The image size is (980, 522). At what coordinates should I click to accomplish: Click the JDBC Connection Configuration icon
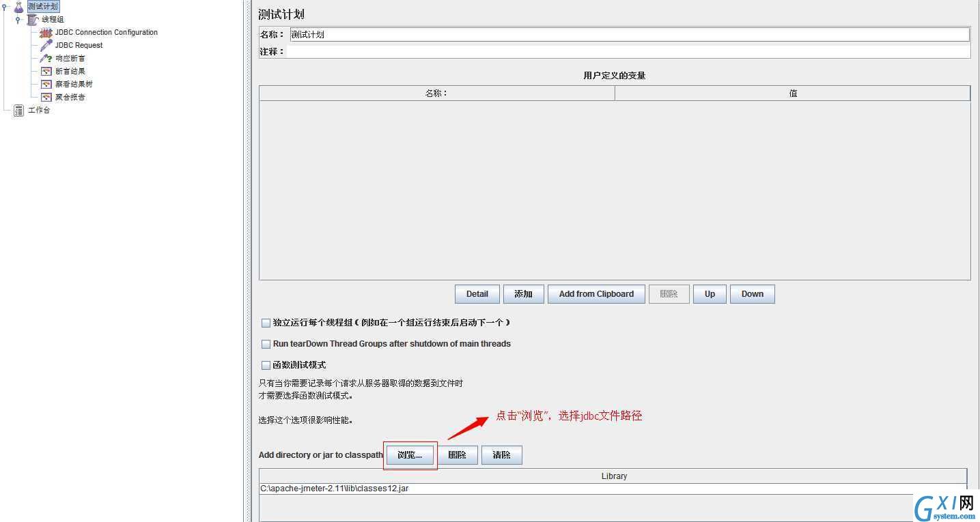pos(46,33)
